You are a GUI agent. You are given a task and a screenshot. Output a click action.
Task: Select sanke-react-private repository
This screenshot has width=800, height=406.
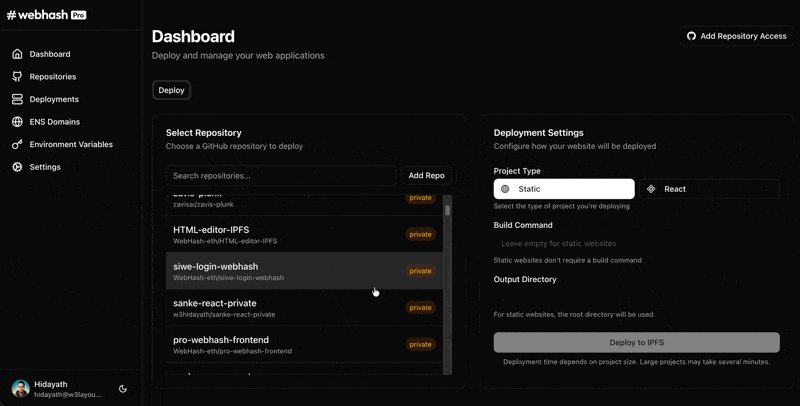click(305, 308)
